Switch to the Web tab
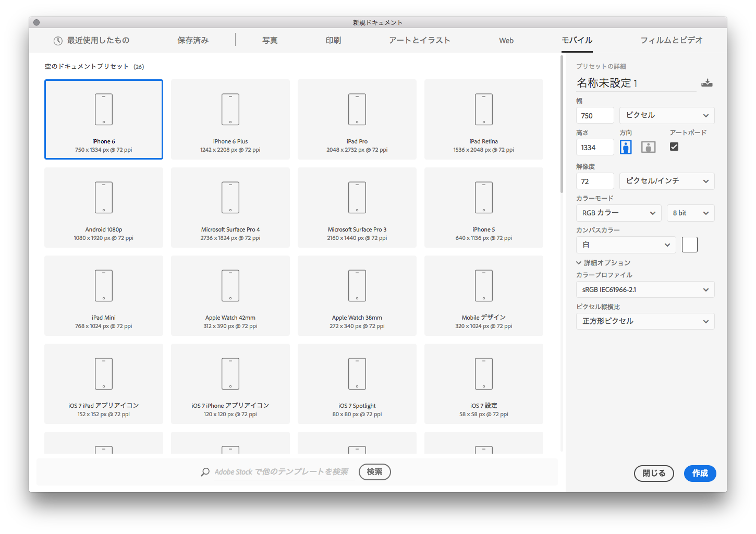 (x=506, y=40)
